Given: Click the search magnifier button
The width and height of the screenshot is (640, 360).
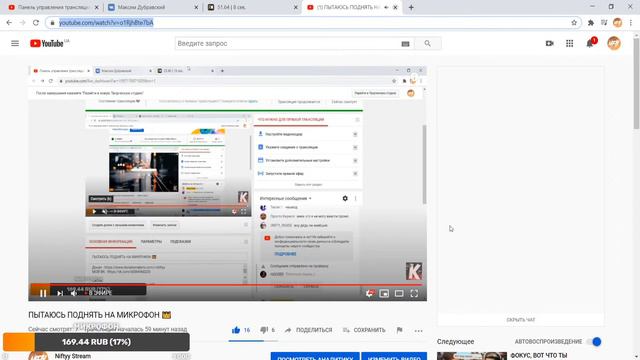Looking at the screenshot, I should 427,43.
